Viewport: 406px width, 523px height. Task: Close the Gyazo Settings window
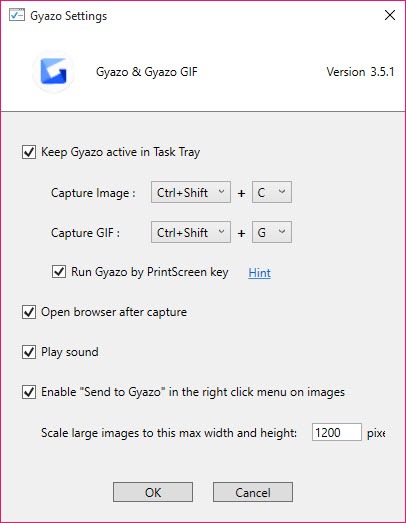pos(390,15)
